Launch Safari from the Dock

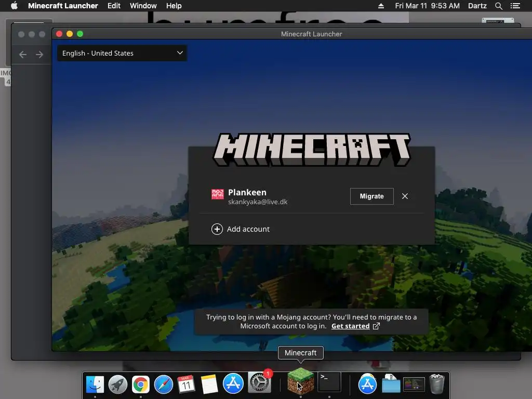(164, 384)
